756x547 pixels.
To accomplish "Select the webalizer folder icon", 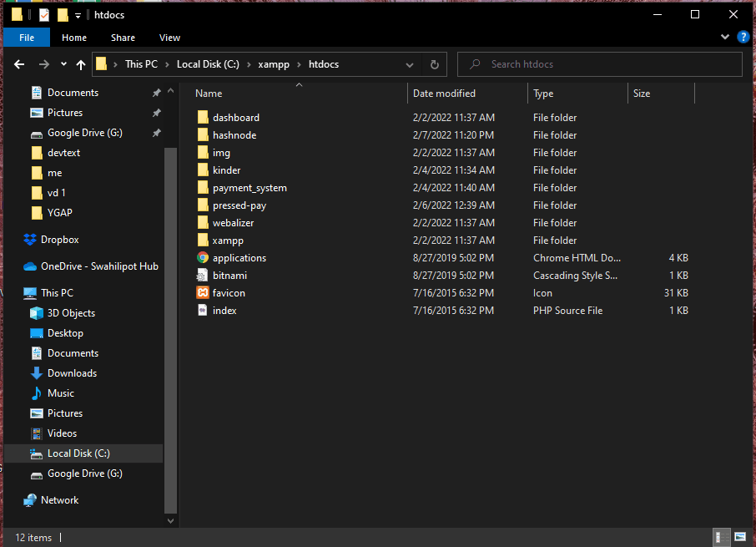I will click(203, 222).
